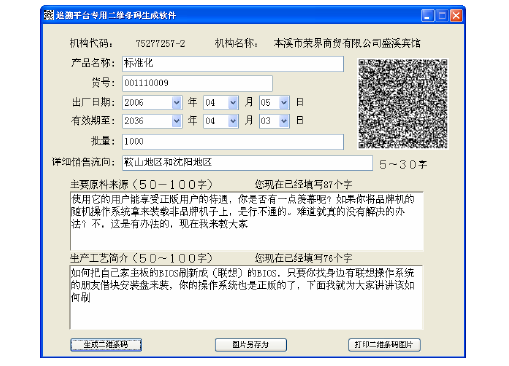Focus the 详细销售流向 input field
This screenshot has height=366, width=509.
(x=247, y=163)
